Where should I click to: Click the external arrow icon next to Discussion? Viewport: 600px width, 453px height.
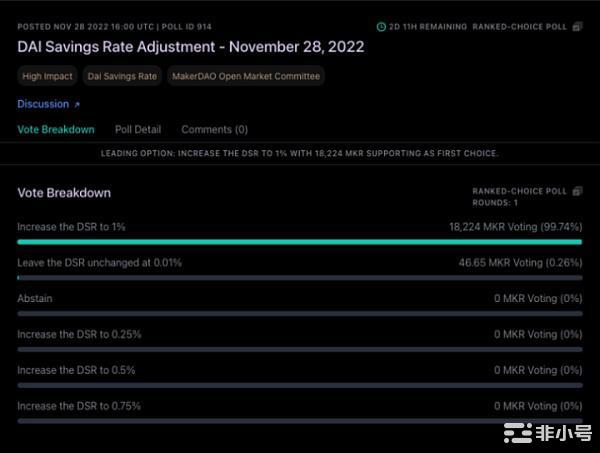(77, 104)
